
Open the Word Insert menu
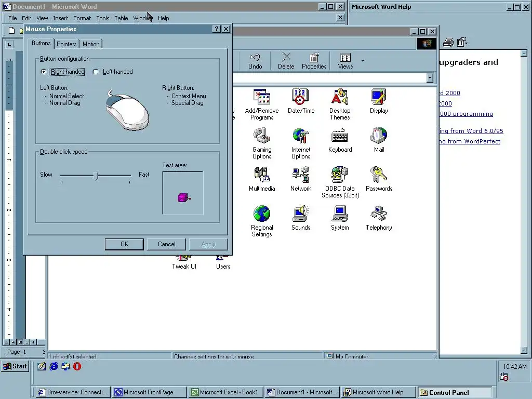coord(60,18)
